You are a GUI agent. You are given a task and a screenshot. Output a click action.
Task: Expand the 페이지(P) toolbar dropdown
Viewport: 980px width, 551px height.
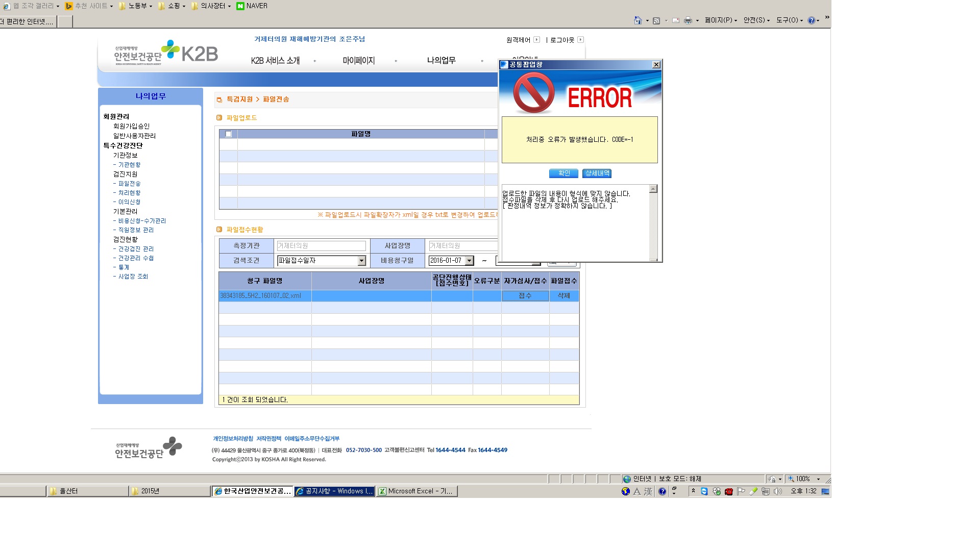click(721, 20)
